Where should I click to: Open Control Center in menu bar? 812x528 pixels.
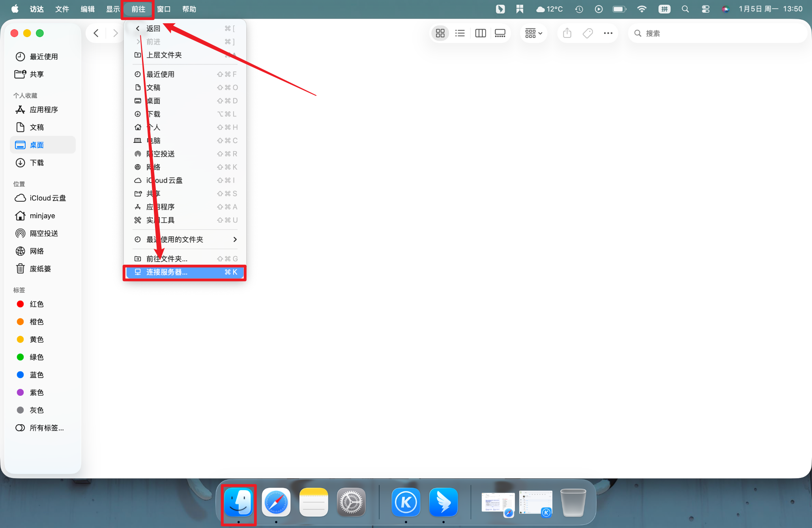pyautogui.click(x=705, y=9)
